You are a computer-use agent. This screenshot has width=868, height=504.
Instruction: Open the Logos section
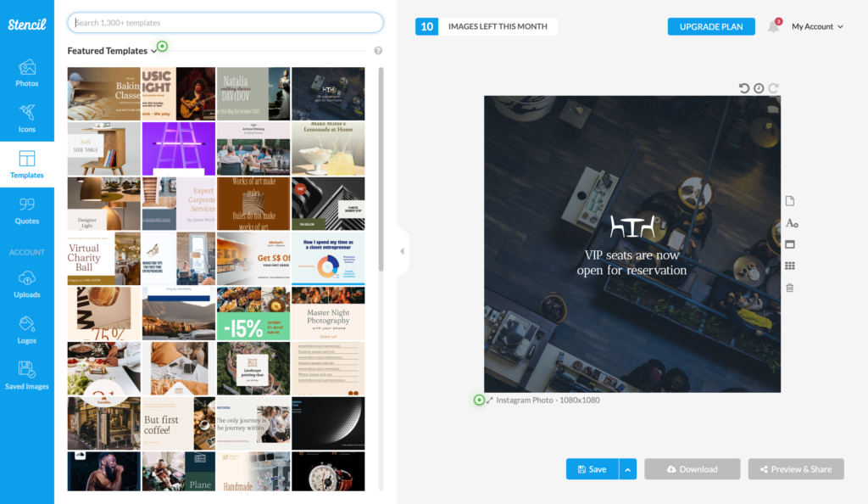[x=26, y=331]
